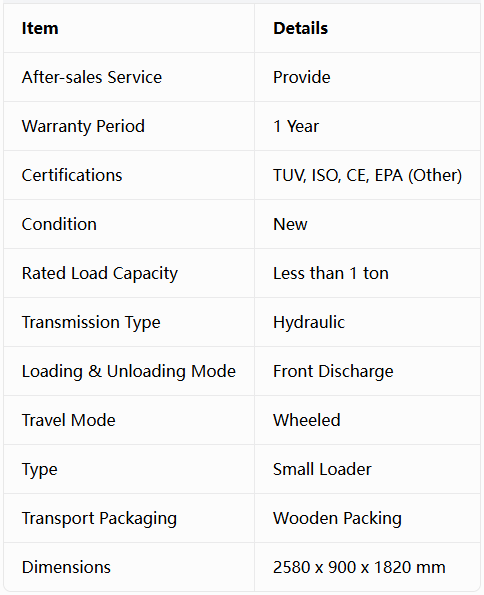Viewport: 484px width, 595px height.
Task: Select the Transmission Type label
Action: coord(91,323)
